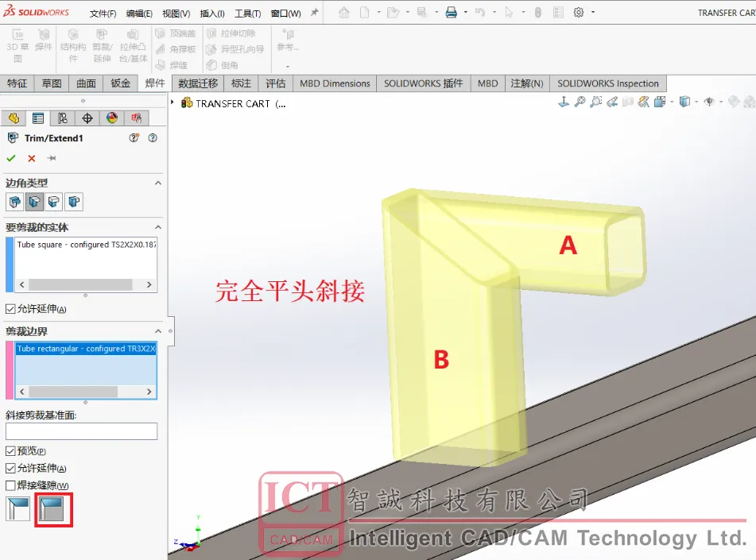Screen dimensions: 756x560
Task: Open the ConfigurationManager tab icon
Action: tap(63, 118)
